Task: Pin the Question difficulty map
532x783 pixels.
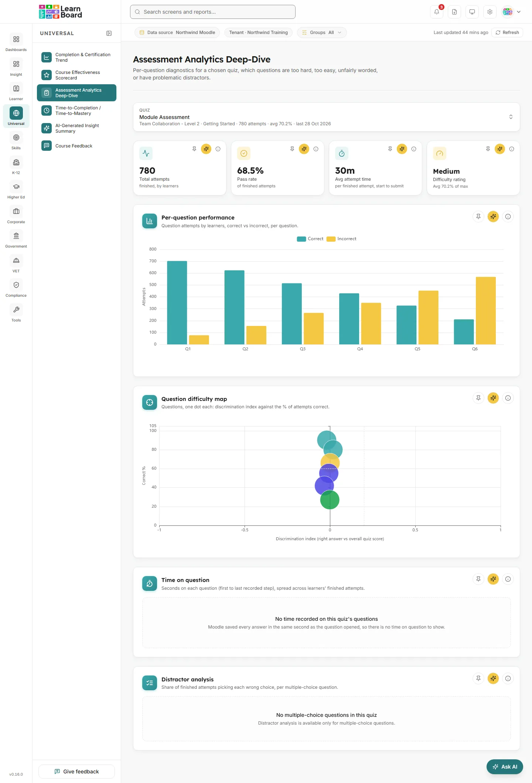Action: coord(478,398)
